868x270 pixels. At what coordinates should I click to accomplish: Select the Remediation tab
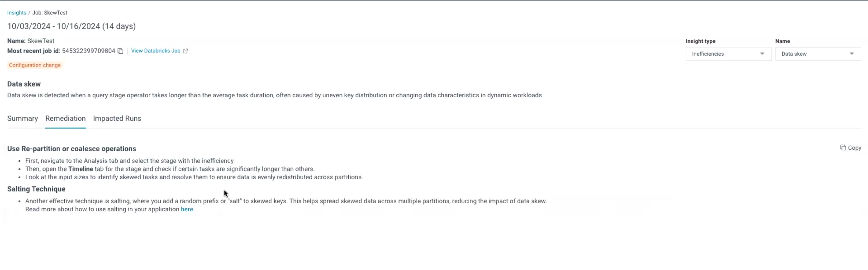coord(65,118)
